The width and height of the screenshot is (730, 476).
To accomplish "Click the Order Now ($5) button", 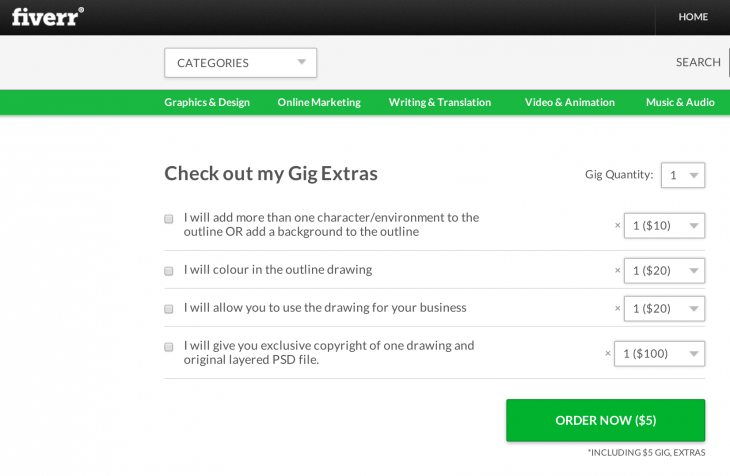I will [x=605, y=420].
